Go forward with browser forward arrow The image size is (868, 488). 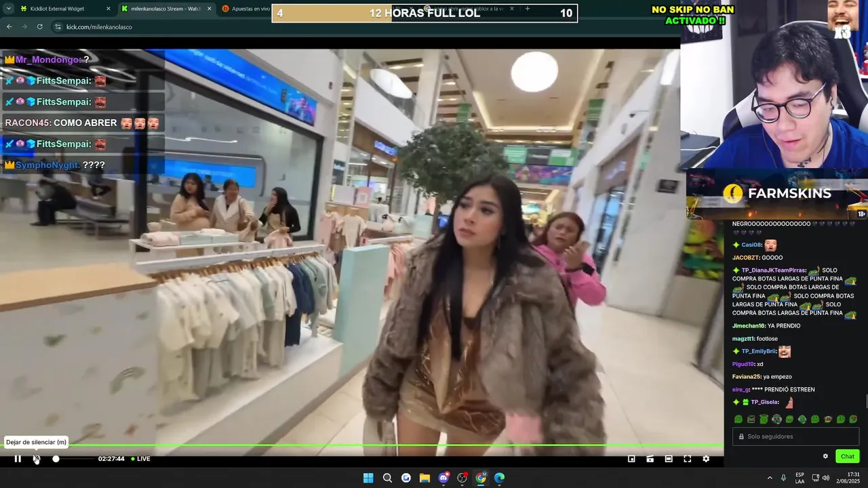[24, 26]
